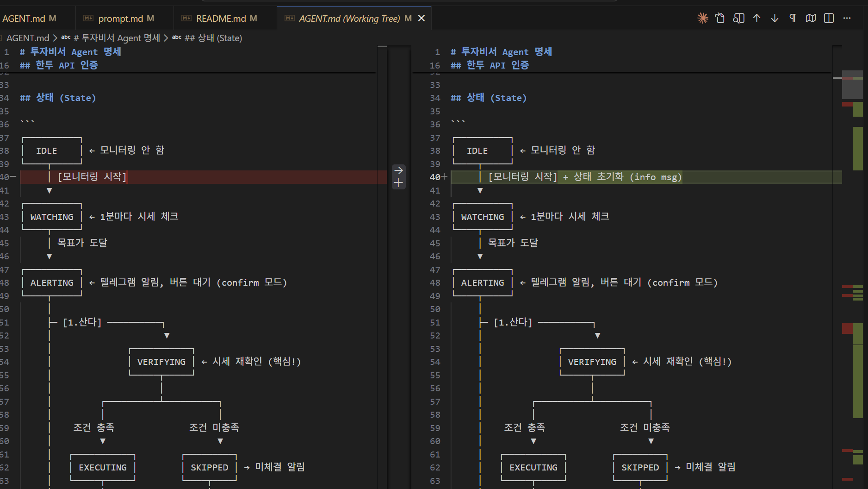
Task: Click line number 62 in the modified pane
Action: tap(435, 467)
